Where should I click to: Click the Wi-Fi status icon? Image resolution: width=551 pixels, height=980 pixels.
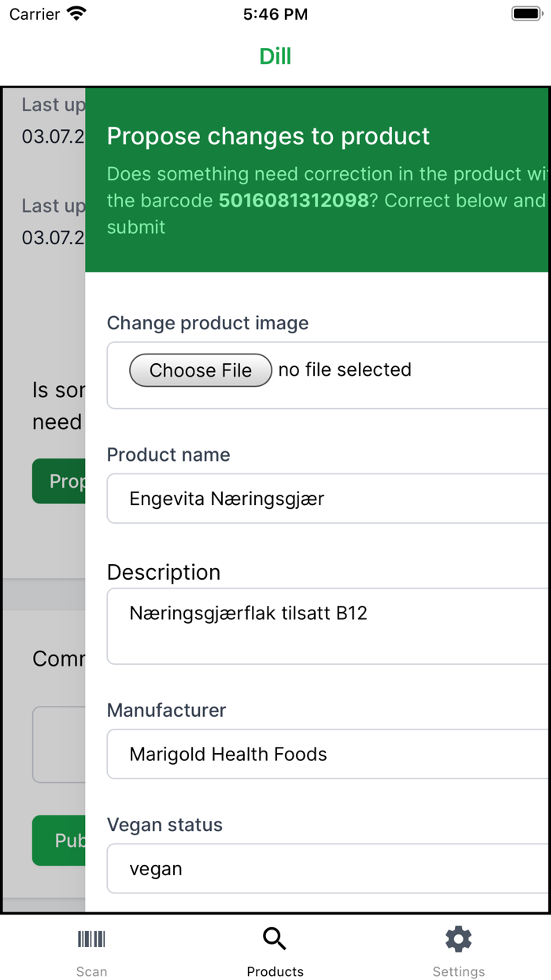pos(76,14)
